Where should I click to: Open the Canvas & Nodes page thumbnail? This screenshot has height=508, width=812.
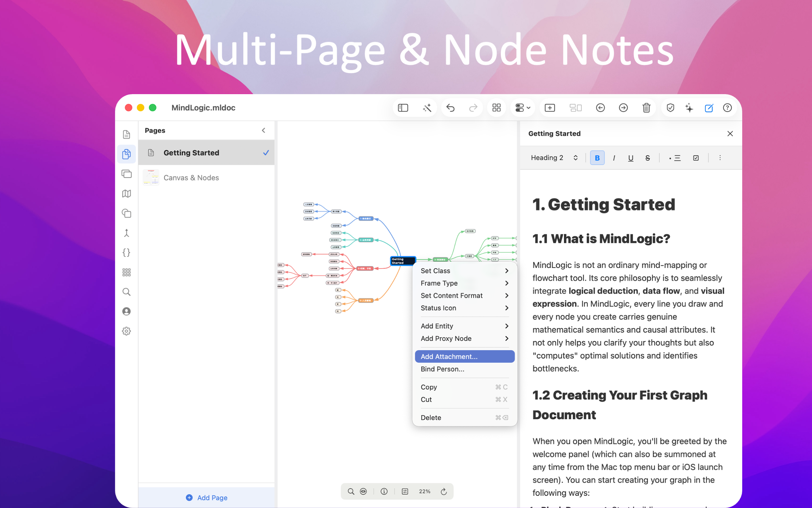click(151, 177)
